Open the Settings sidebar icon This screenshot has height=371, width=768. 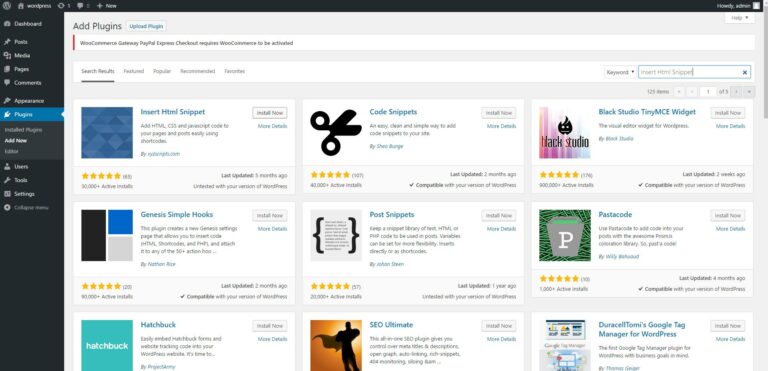(x=7, y=194)
